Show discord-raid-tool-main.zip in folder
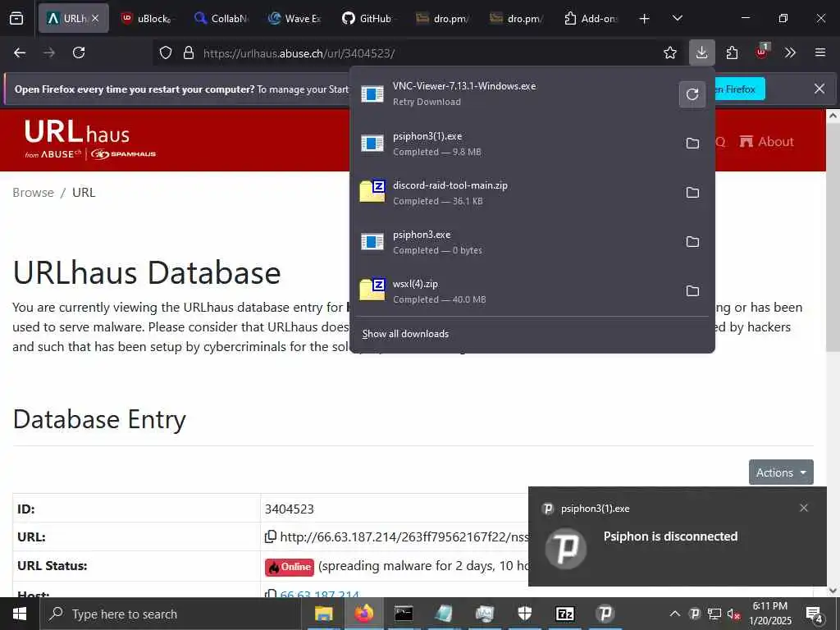 pos(692,192)
